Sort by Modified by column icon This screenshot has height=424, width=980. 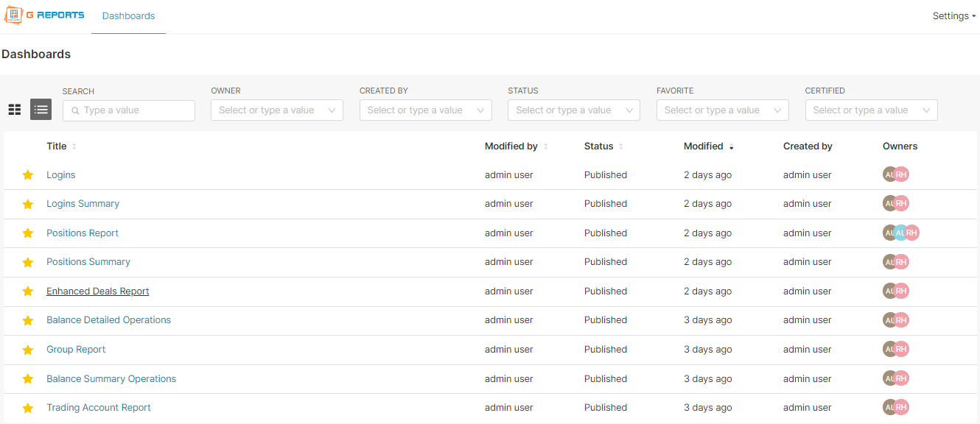pyautogui.click(x=546, y=146)
